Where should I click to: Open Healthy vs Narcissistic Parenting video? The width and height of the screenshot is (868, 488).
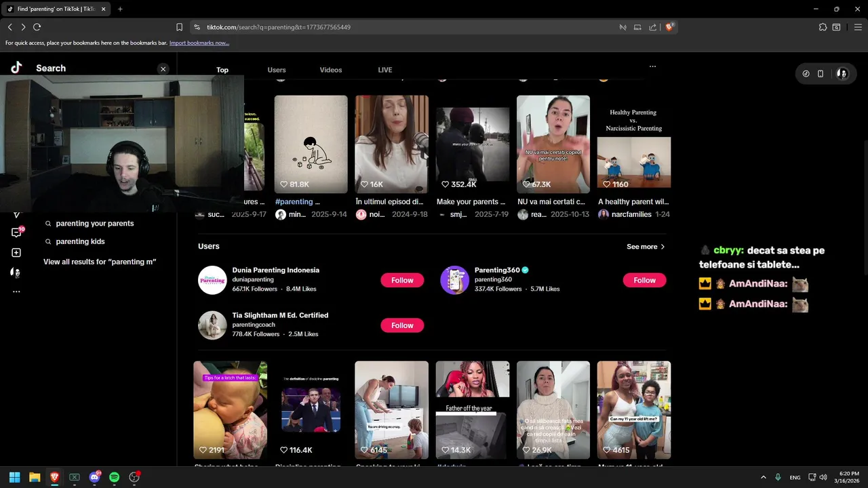(x=633, y=144)
